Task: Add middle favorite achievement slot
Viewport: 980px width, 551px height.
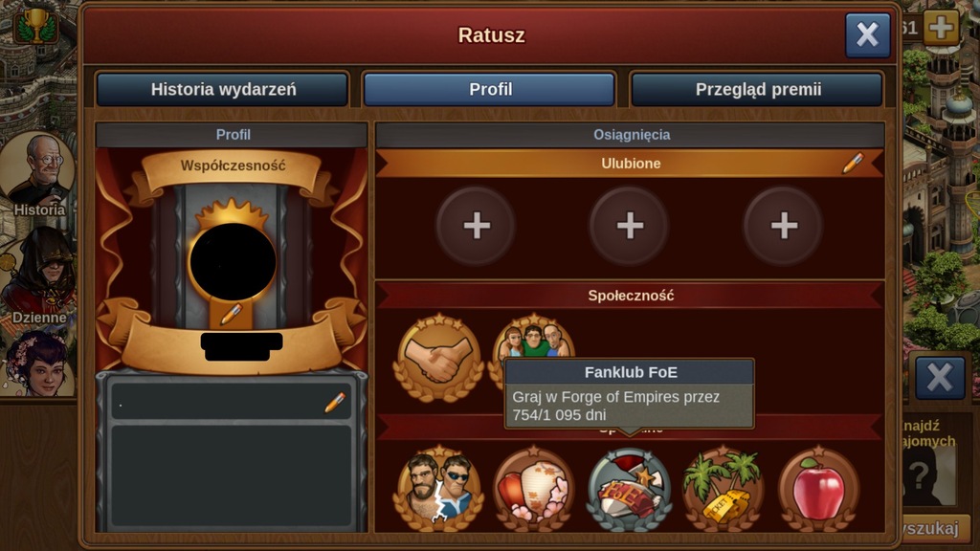Action: point(630,226)
